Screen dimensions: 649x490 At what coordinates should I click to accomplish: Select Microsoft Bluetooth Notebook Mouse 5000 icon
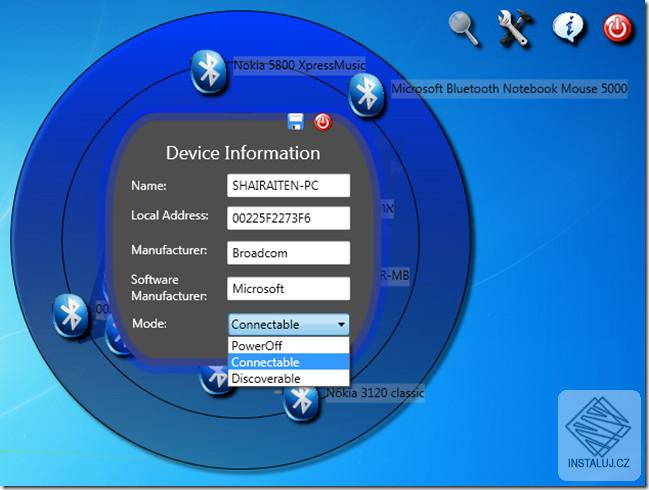(367, 95)
